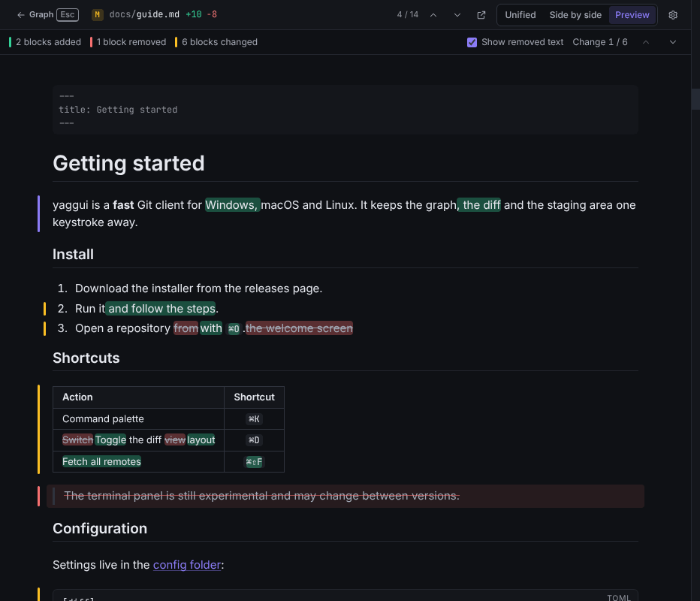Click the Getting started heading
The image size is (700, 601).
pos(128,164)
